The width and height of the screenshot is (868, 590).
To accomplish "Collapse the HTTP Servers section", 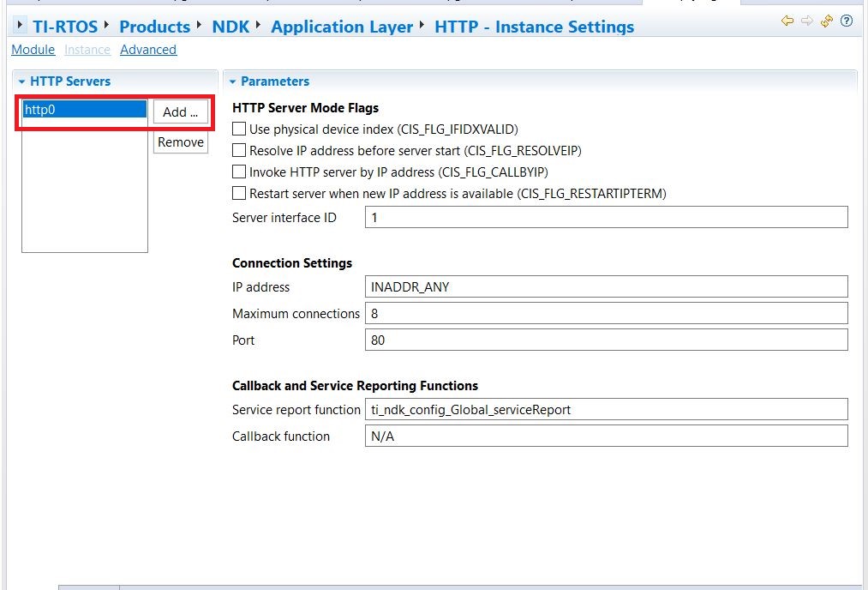I will pos(21,81).
